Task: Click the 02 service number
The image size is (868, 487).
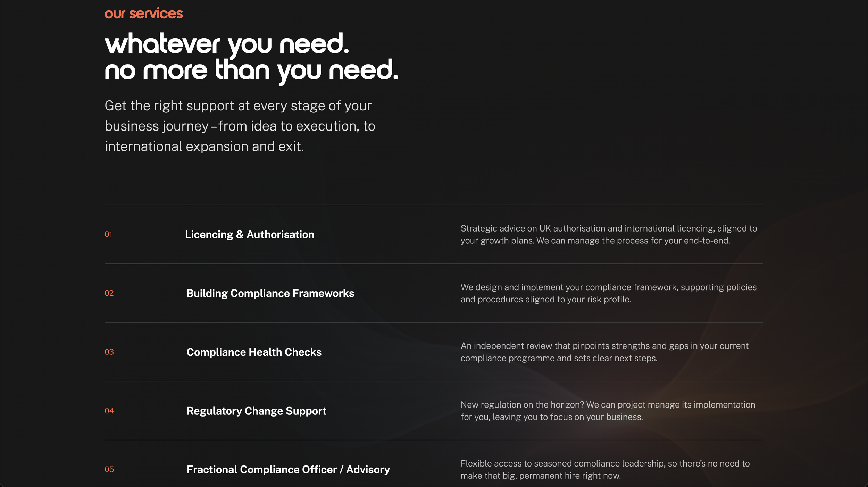Action: tap(109, 293)
